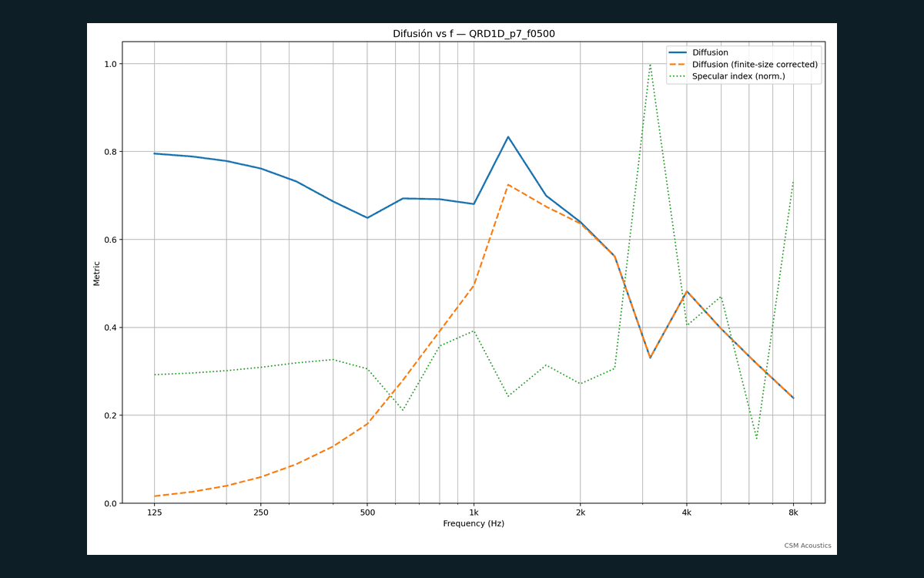
Task: Click the "0.0" y-axis tick label
Action: click(111, 504)
